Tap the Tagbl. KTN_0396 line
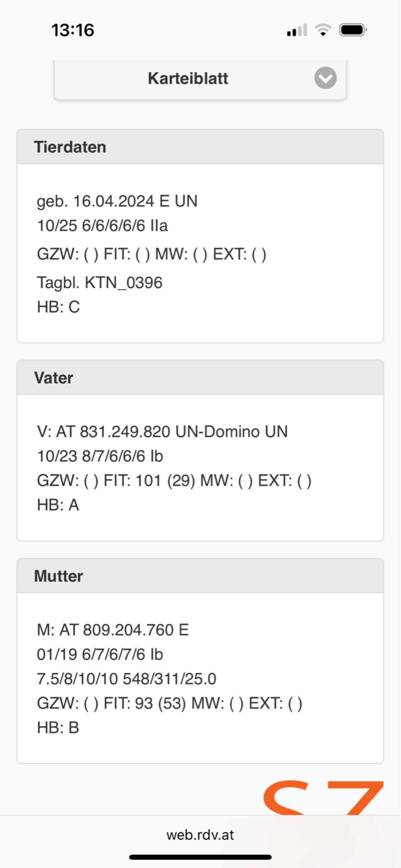This screenshot has width=401, height=868. [99, 282]
